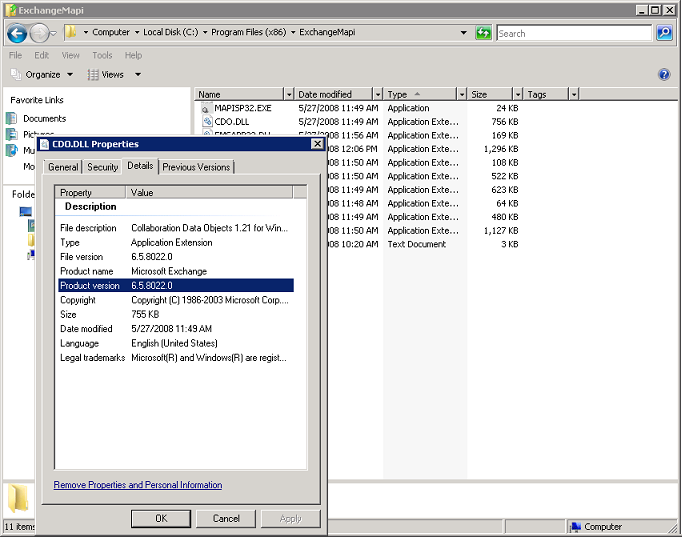Click inside the Search input field
The height and width of the screenshot is (537, 682).
point(574,33)
